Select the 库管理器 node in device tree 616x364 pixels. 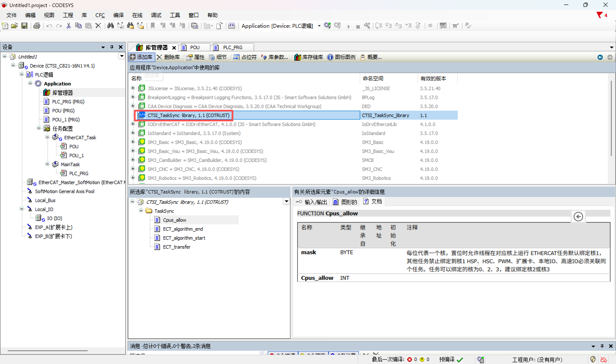(x=63, y=93)
